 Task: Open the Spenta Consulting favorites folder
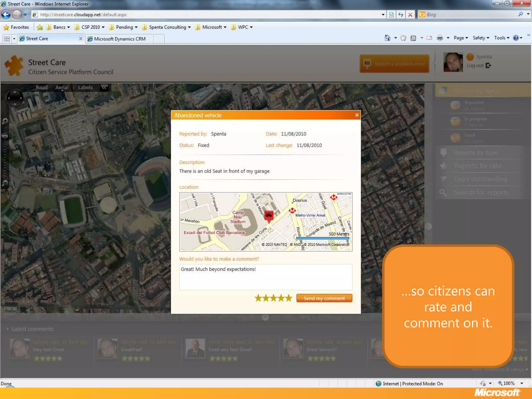point(167,27)
